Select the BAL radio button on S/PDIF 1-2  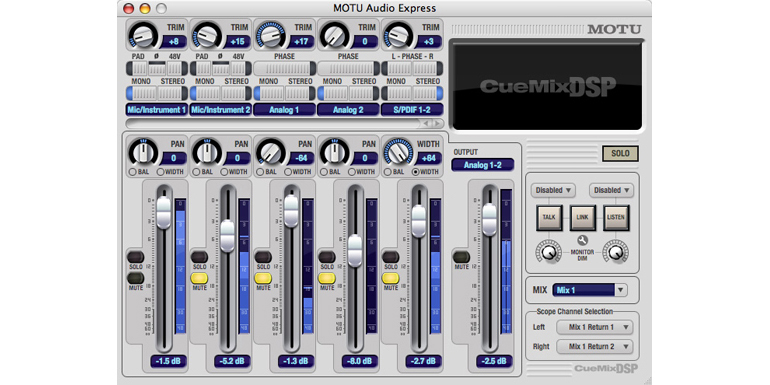pyautogui.click(x=387, y=172)
